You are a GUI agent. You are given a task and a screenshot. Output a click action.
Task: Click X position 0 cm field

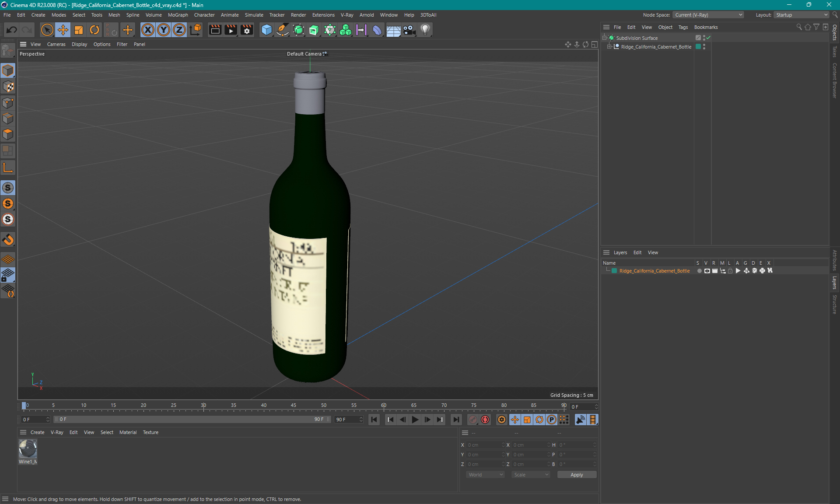click(x=486, y=445)
